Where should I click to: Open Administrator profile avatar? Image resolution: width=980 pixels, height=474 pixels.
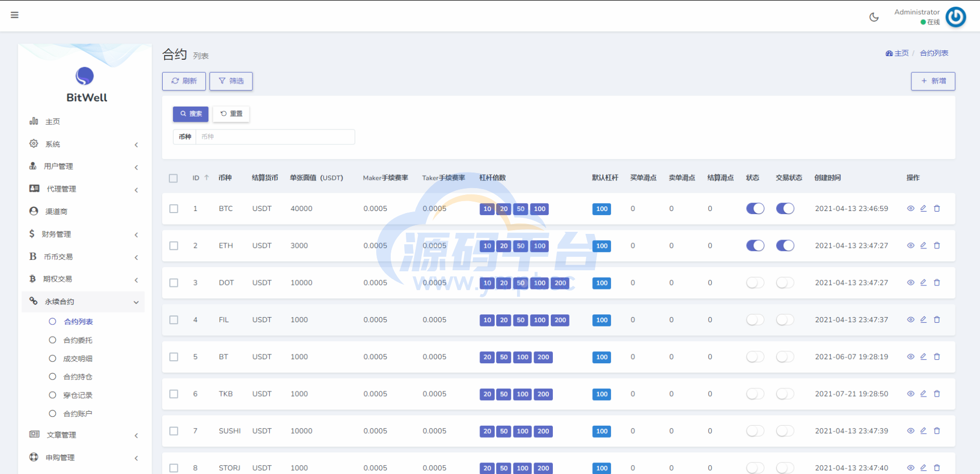coord(956,17)
